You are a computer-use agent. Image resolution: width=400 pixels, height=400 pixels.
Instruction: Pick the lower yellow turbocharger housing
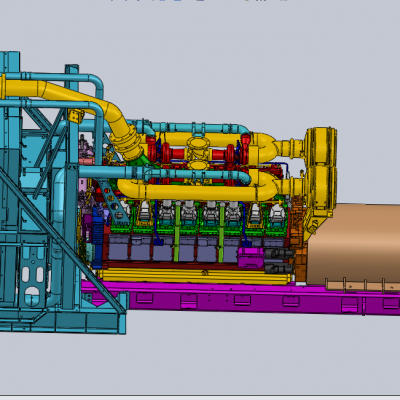coord(321,190)
